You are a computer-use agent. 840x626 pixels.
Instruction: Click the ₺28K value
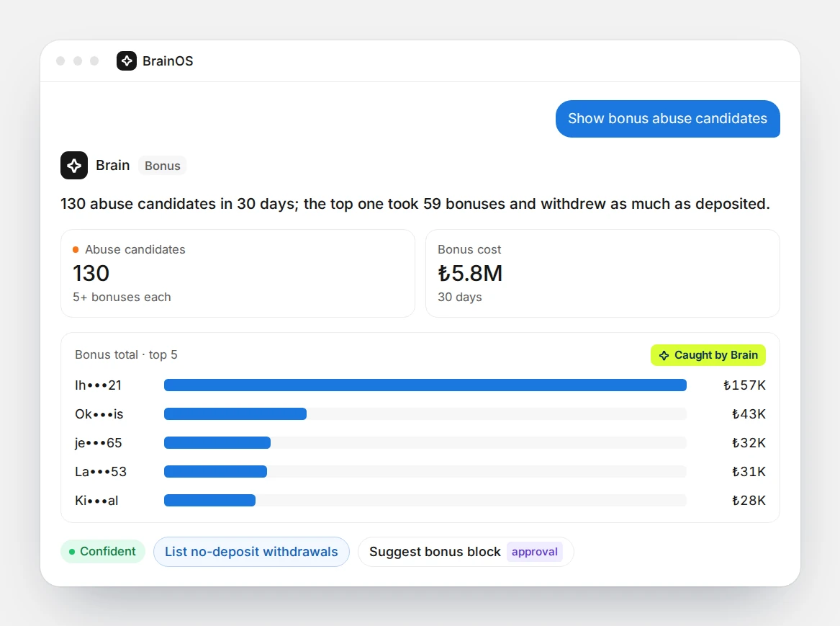coord(749,501)
